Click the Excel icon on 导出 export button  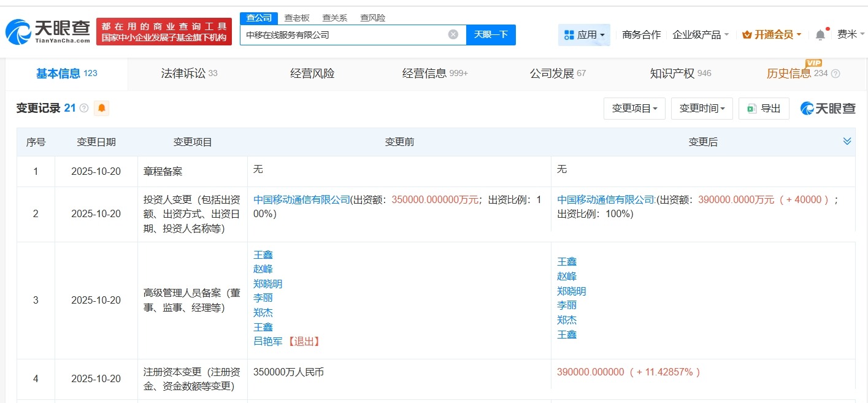(x=754, y=108)
